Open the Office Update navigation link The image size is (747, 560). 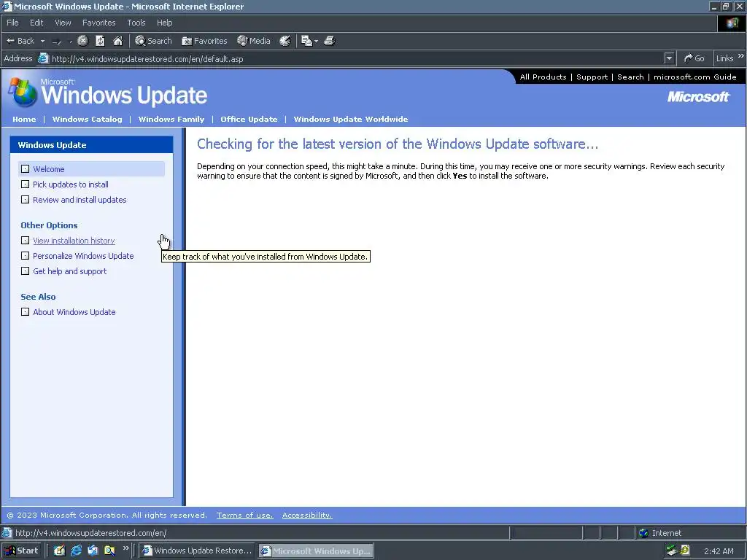249,119
